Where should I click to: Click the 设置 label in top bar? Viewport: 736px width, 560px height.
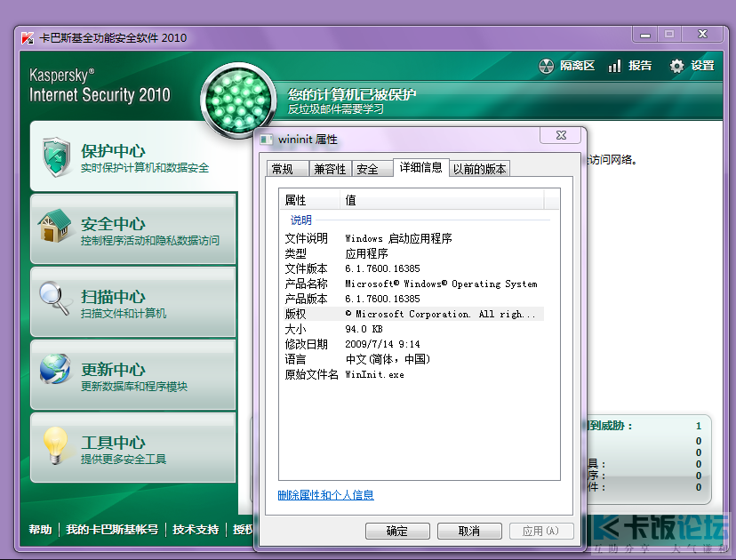point(702,66)
